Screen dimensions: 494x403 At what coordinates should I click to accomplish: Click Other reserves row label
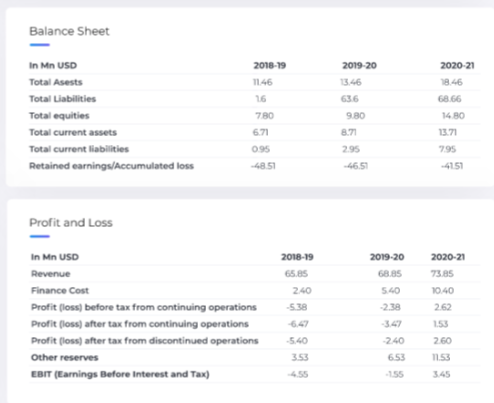click(65, 358)
